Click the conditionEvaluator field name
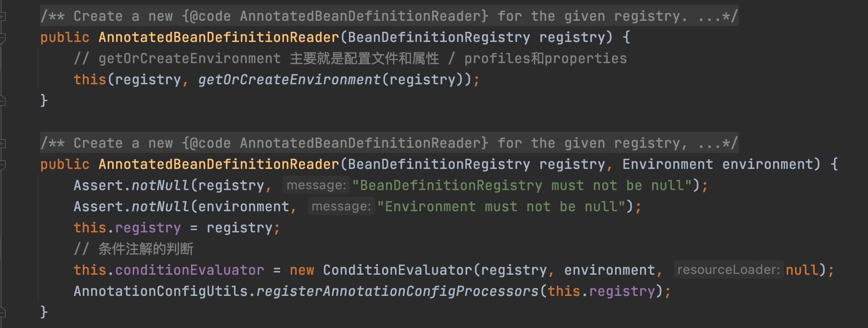This screenshot has width=868, height=328. point(189,270)
